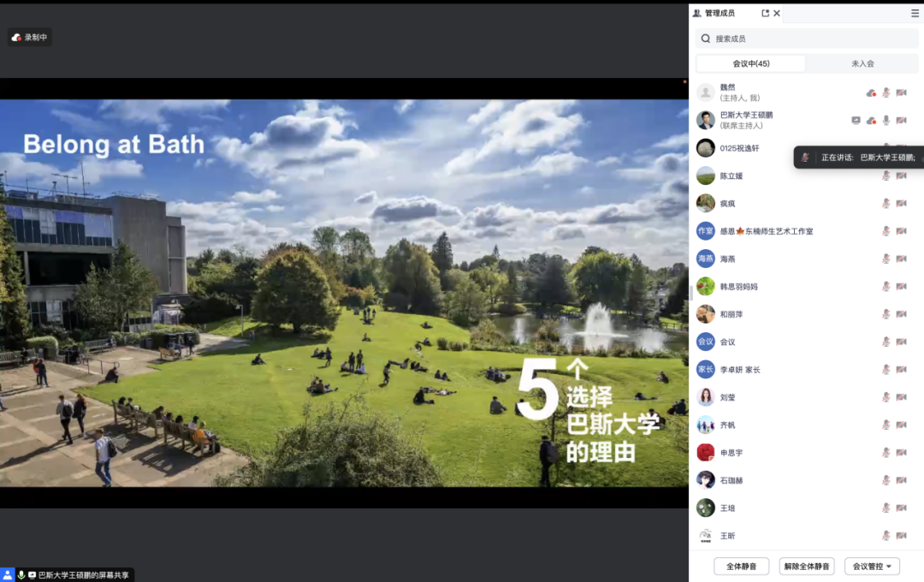The image size is (924, 582).
Task: Pop out the member management panel
Action: point(765,13)
